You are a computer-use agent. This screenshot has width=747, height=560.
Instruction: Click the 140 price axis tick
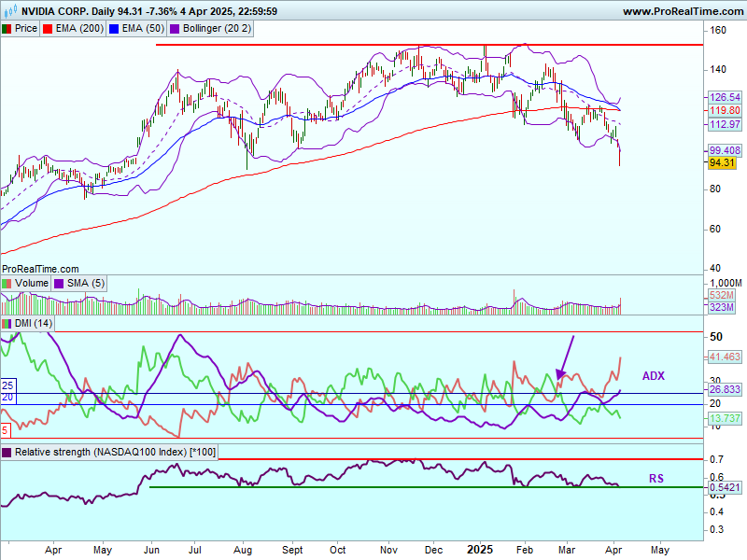[718, 69]
